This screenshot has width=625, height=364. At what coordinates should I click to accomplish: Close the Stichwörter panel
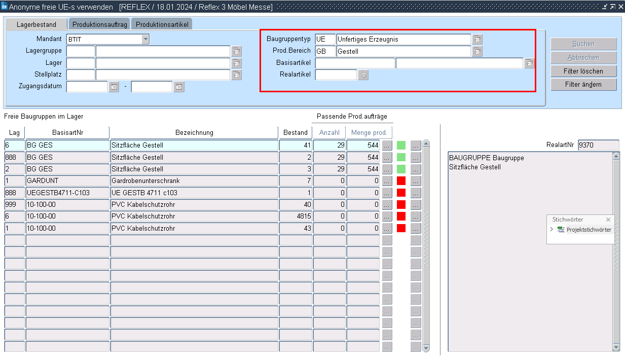tap(608, 220)
